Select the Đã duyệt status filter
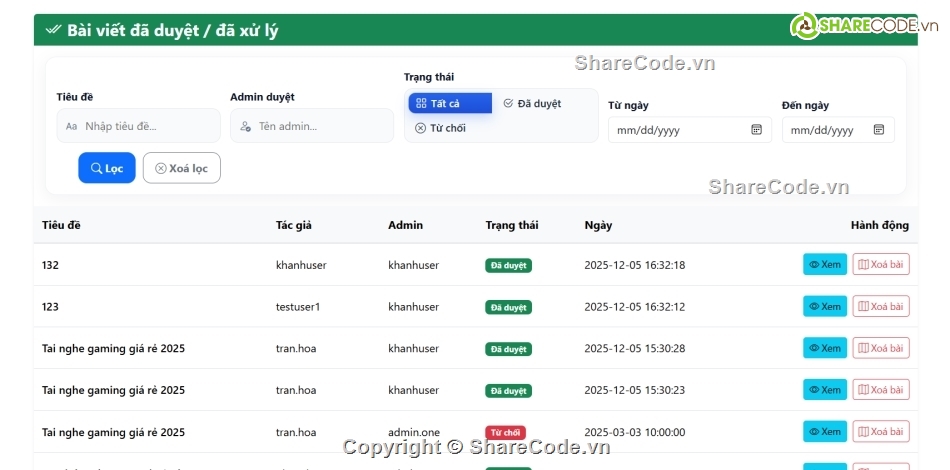Screen dimensions: 950x470 (532, 104)
